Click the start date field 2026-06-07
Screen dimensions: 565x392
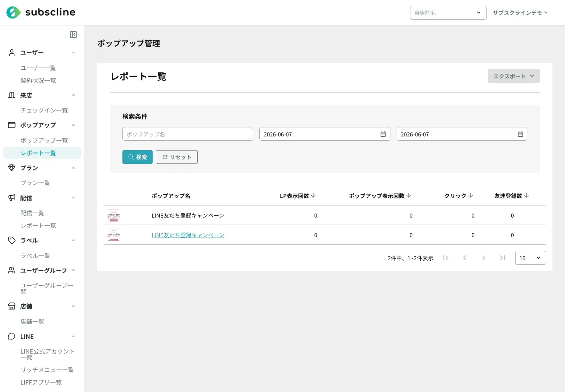[x=325, y=134]
